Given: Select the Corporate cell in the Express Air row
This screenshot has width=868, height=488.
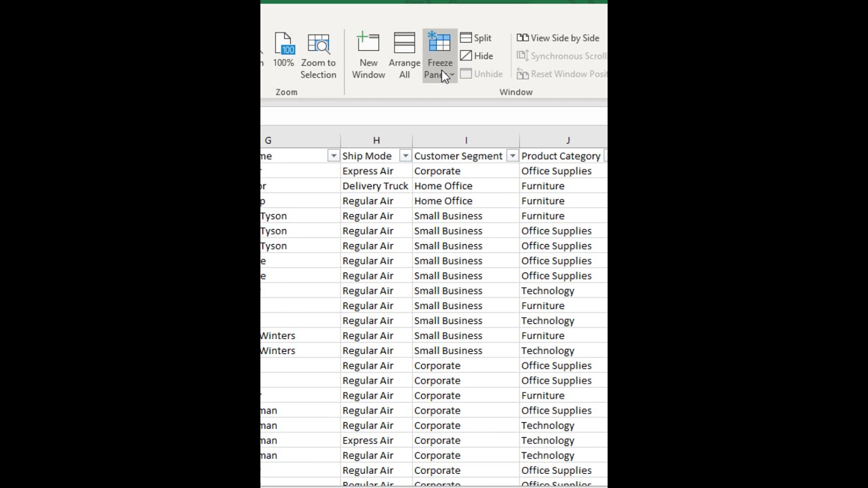Looking at the screenshot, I should 466,171.
